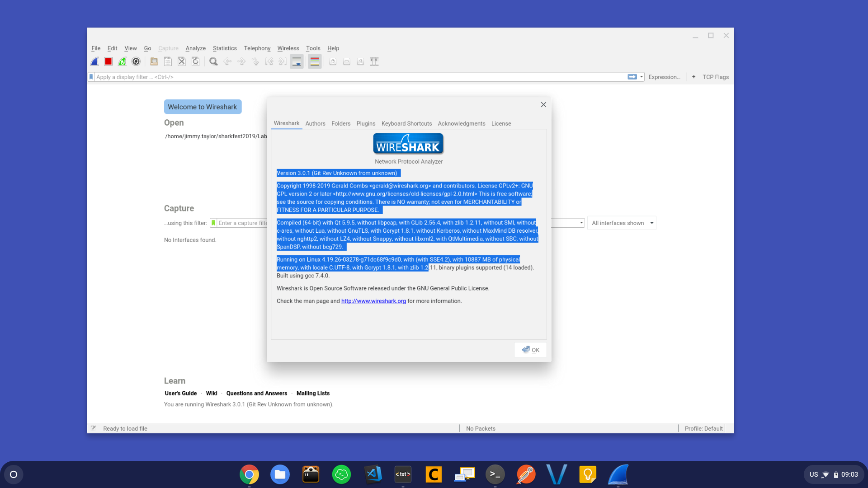Switch to the Acknowledgments tab

[461, 123]
